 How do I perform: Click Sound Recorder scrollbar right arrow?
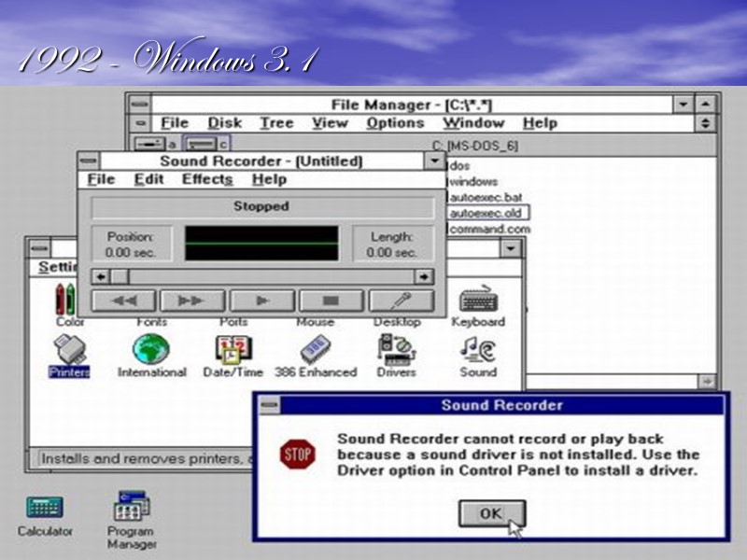pyautogui.click(x=424, y=276)
